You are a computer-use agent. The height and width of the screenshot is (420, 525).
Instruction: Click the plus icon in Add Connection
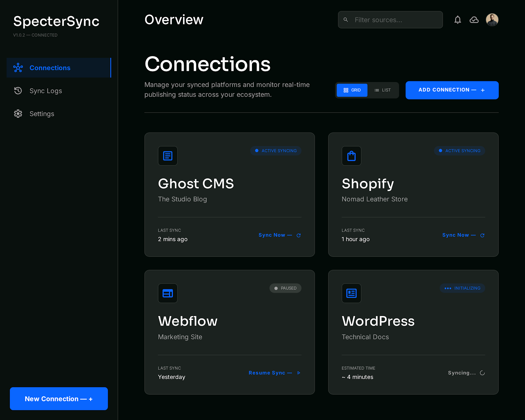click(x=483, y=90)
